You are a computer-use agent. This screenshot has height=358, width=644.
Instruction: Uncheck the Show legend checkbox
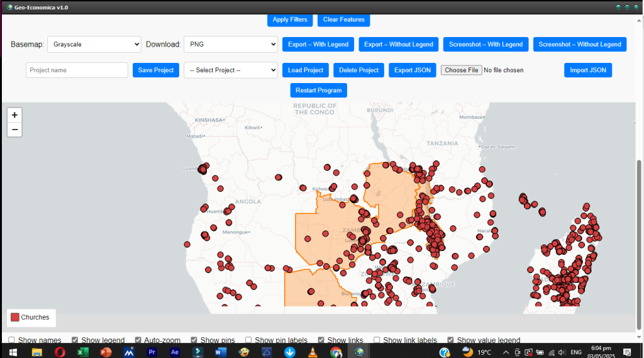point(75,340)
